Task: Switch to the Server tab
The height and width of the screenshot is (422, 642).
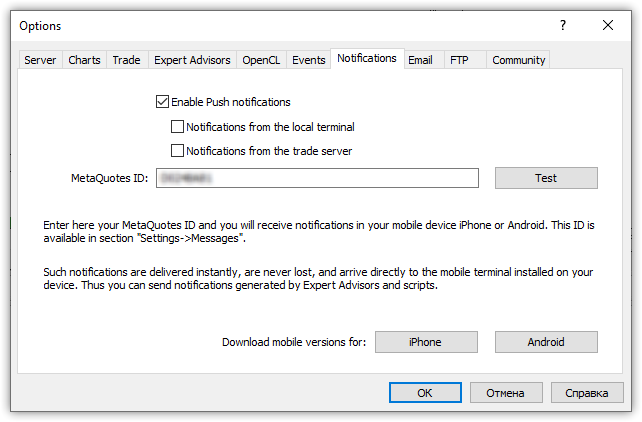Action: tap(40, 60)
